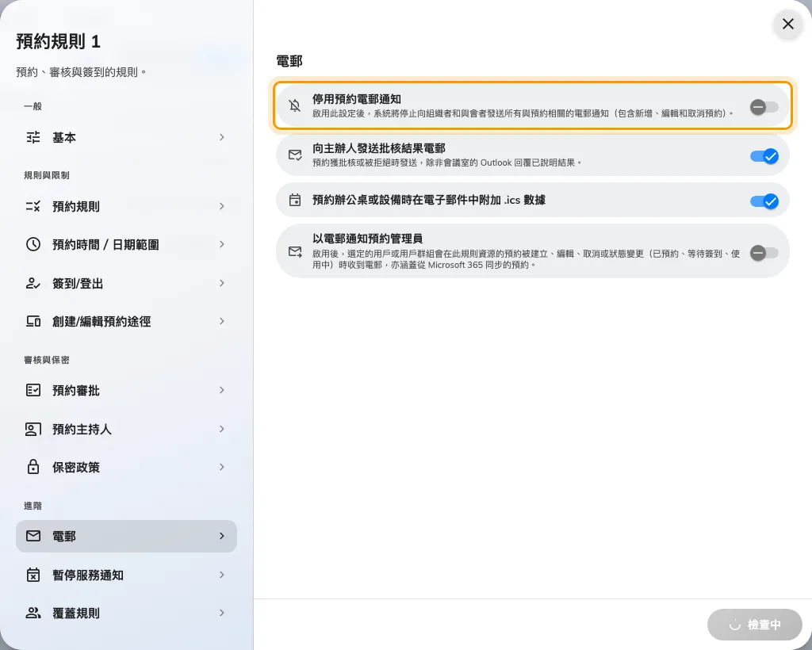
Task: Click the sliders icon beside 基本
Action: tap(33, 137)
